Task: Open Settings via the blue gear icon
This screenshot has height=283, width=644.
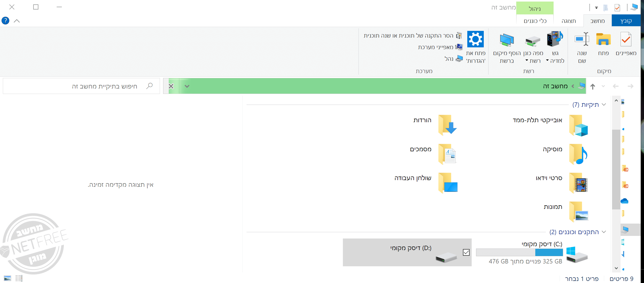Action: [475, 39]
